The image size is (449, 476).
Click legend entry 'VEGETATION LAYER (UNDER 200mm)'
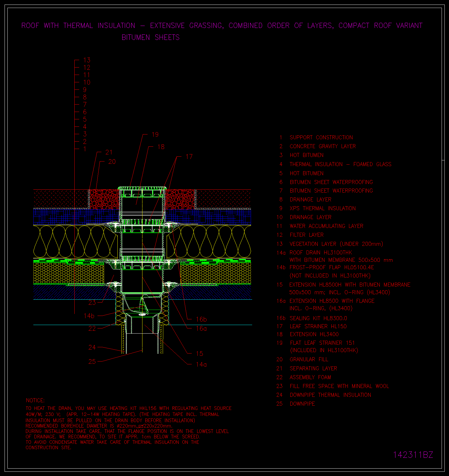pos(336,244)
